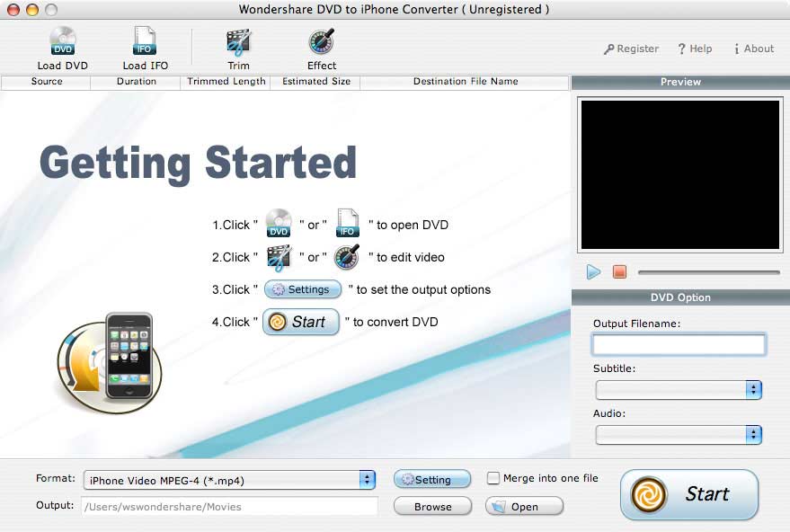Focus the Output Filename text field
The height and width of the screenshot is (532, 790).
pos(679,344)
